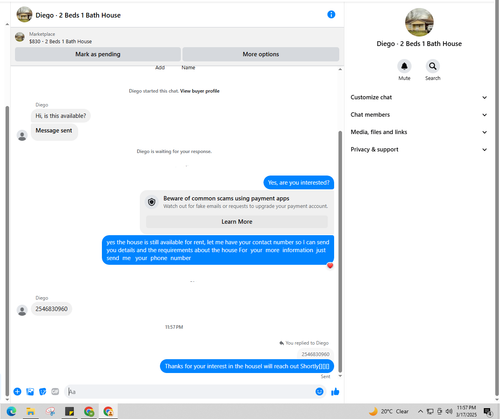The image size is (500, 419).
Task: Open More options for listing
Action: pos(261,54)
